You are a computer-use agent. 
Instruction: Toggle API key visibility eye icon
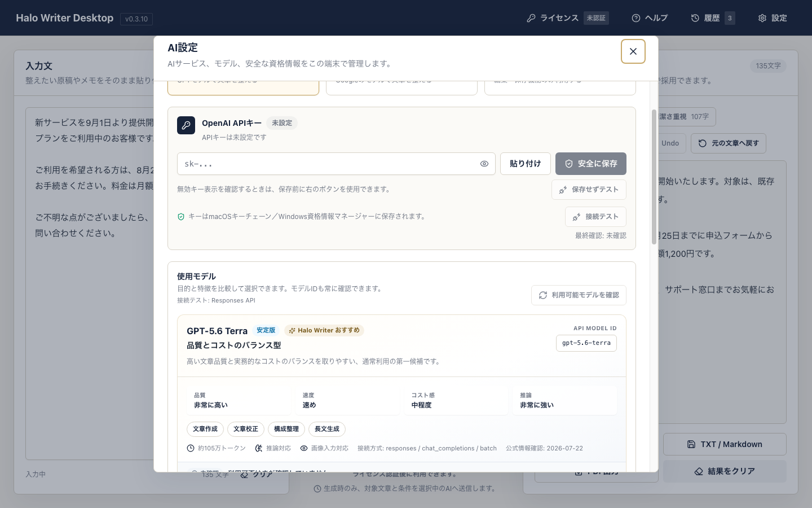pyautogui.click(x=484, y=164)
